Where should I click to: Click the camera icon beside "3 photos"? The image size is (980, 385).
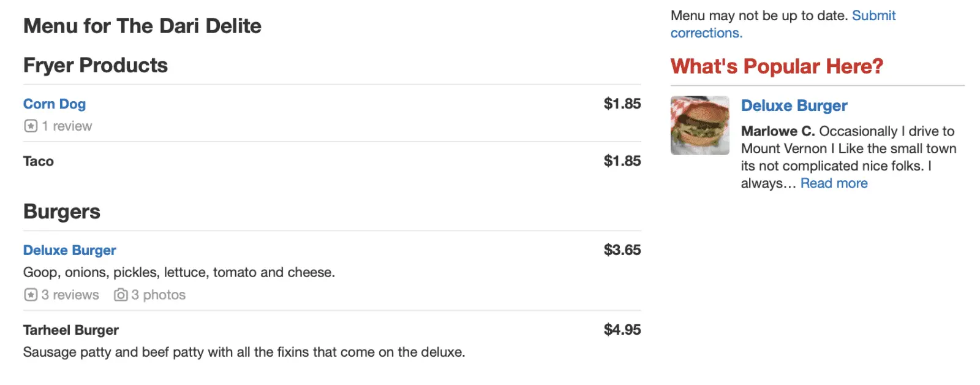click(x=121, y=295)
